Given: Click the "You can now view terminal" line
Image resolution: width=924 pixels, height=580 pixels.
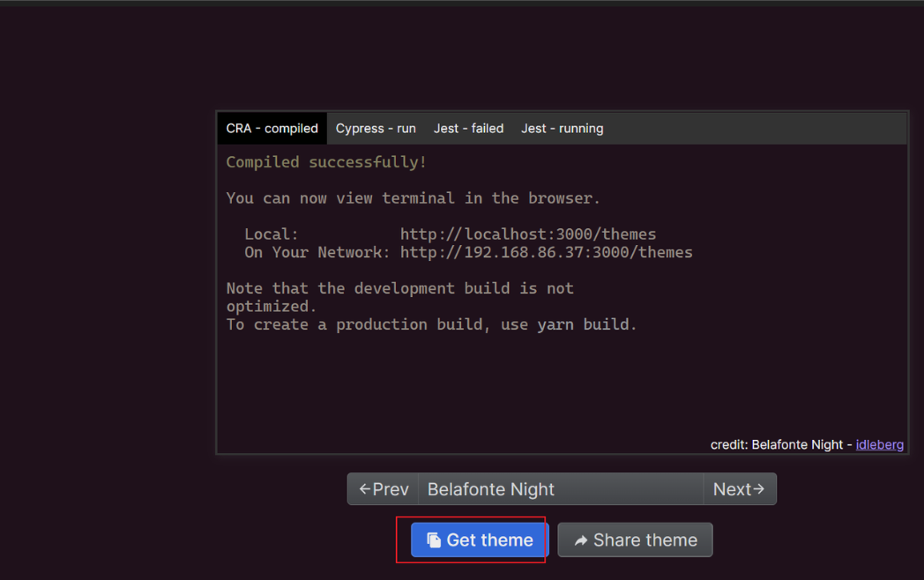Looking at the screenshot, I should click(x=414, y=198).
